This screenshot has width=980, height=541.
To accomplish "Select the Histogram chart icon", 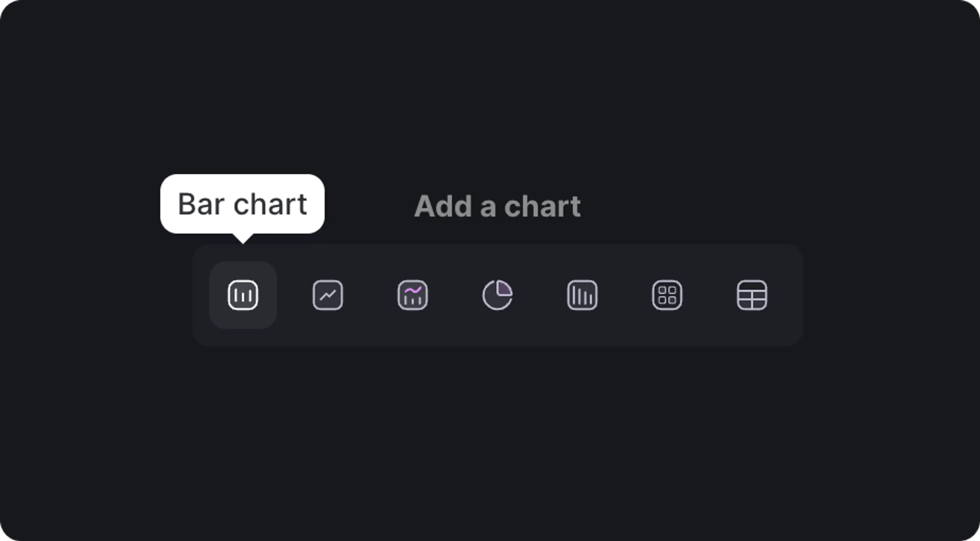I will (583, 295).
